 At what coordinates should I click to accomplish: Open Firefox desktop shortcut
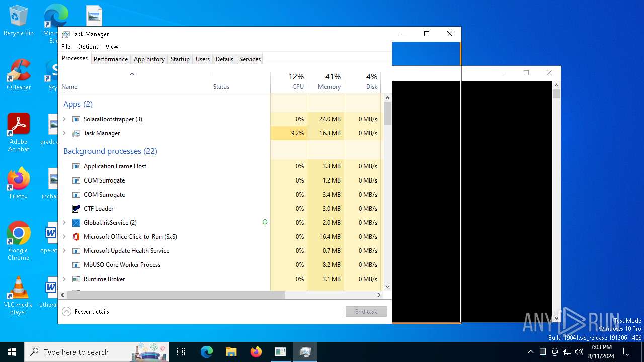(x=19, y=184)
